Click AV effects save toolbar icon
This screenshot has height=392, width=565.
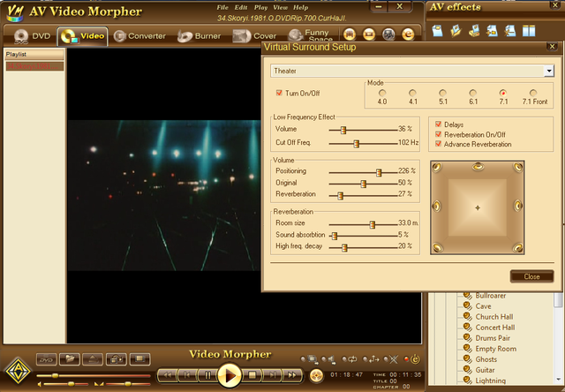(x=474, y=31)
